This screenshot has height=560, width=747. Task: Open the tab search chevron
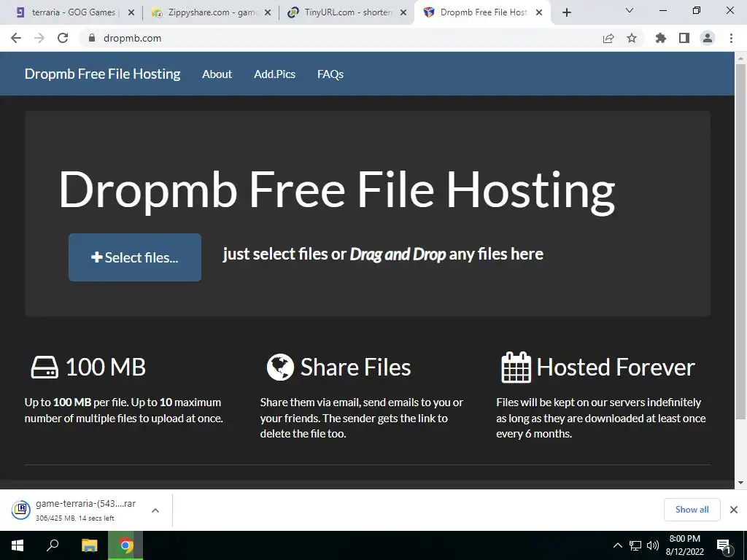[x=630, y=10]
